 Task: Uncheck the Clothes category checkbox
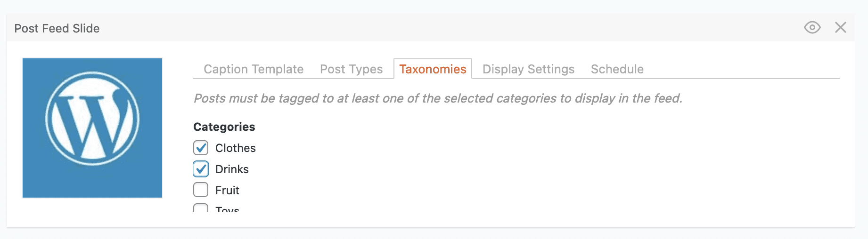[201, 148]
